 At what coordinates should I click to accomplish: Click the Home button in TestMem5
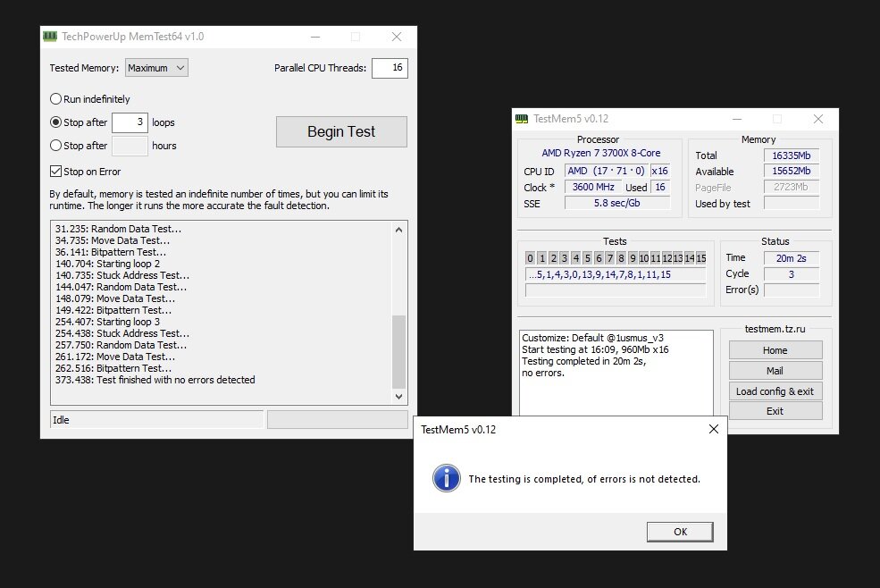775,350
